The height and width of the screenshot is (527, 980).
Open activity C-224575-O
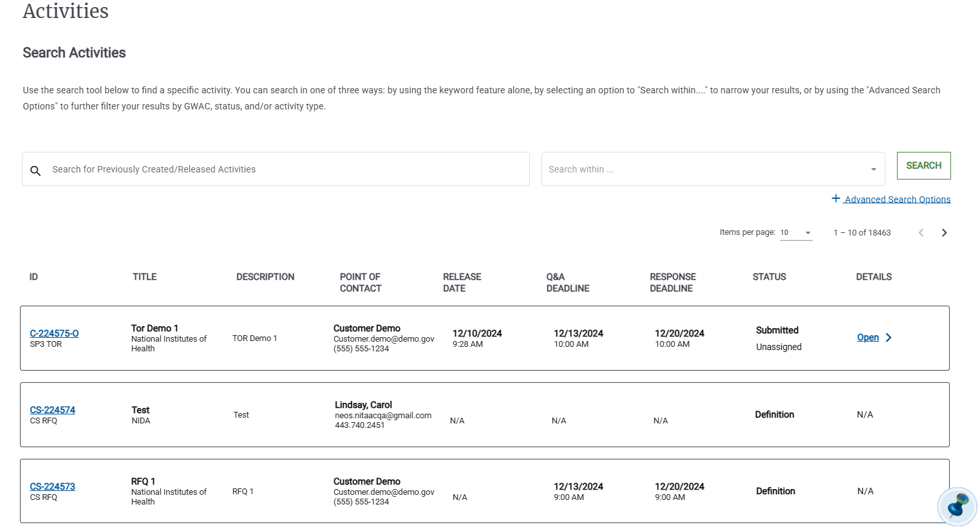tap(54, 333)
